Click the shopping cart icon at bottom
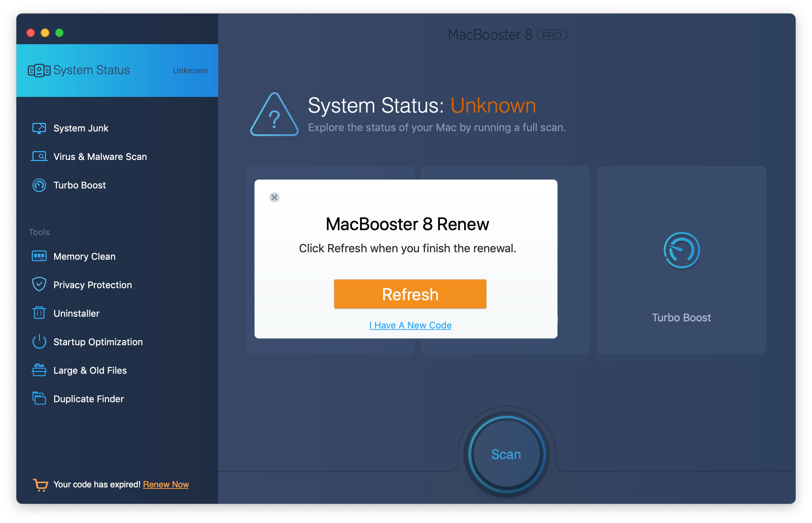 point(41,485)
